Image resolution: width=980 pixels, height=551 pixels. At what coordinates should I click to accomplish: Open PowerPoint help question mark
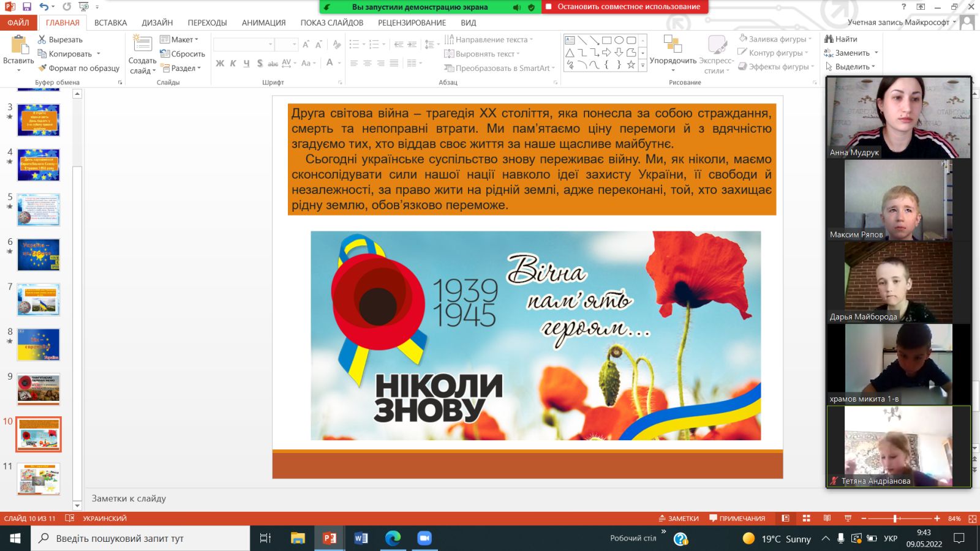click(903, 7)
